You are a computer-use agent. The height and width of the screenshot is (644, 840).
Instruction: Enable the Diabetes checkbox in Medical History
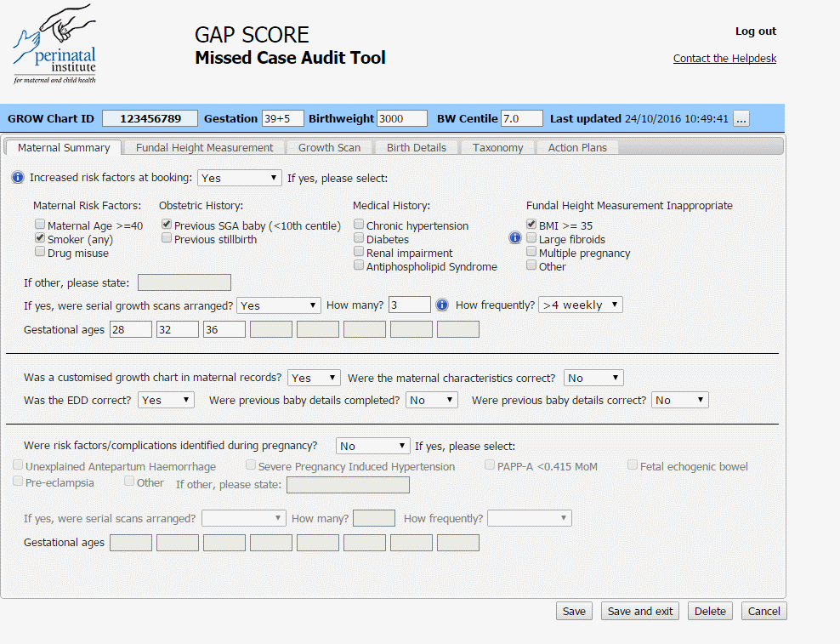pos(359,237)
